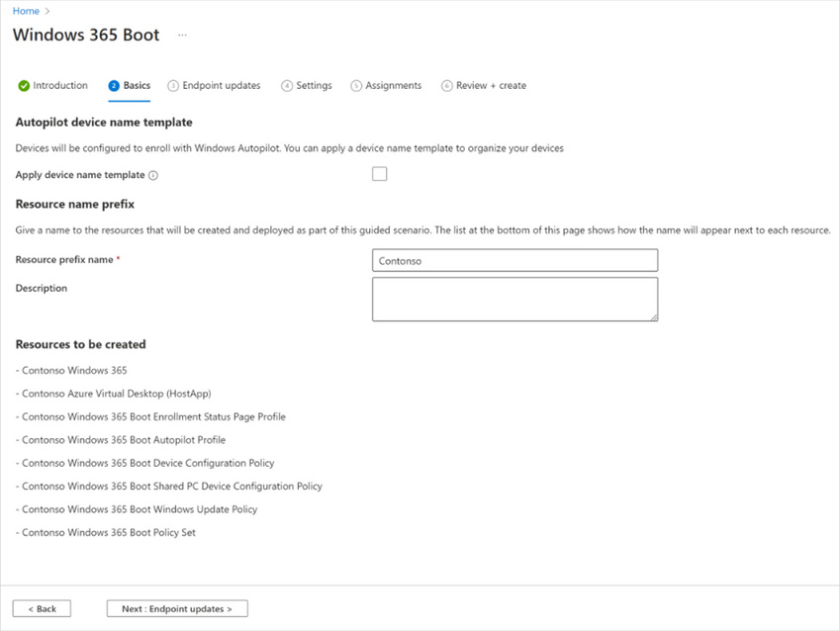Switch to the Introduction tab label
Screen dimensions: 840x631
tap(60, 86)
